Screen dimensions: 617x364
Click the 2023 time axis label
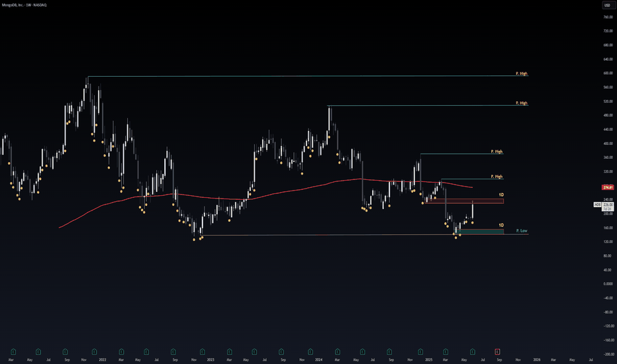[211, 359]
